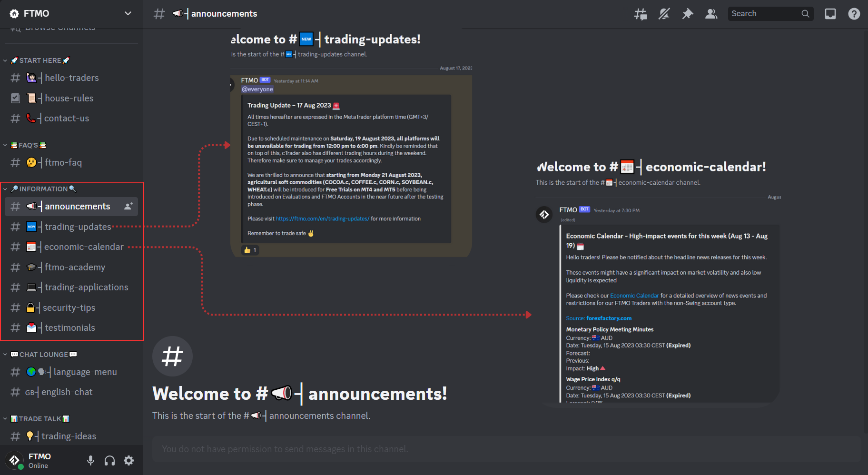Click the hash icon beside testimonials

pyautogui.click(x=15, y=328)
